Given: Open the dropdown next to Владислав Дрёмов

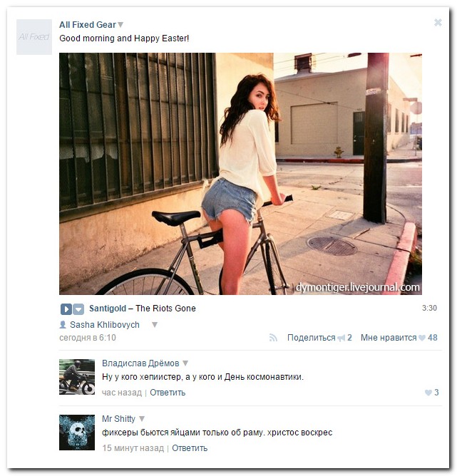Looking at the screenshot, I should pos(185,363).
